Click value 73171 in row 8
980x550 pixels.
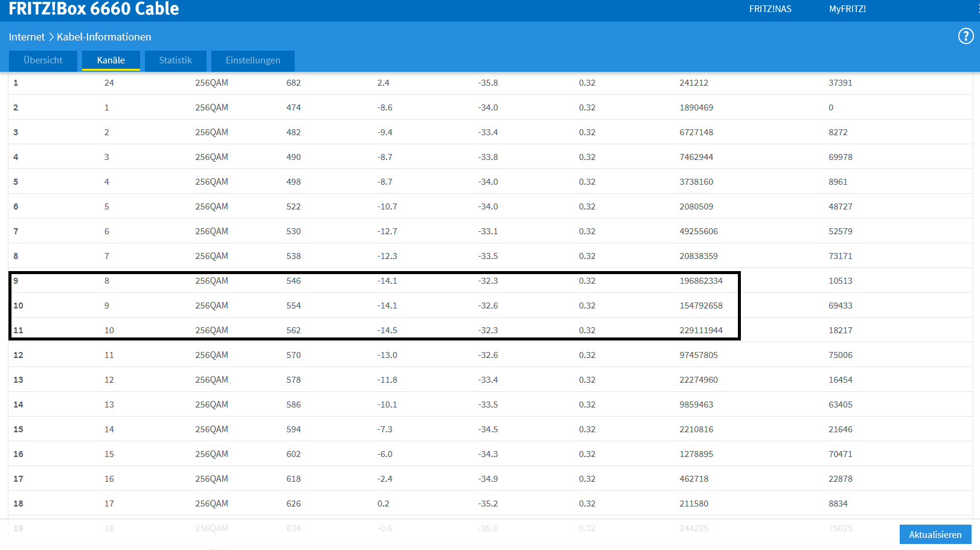coord(841,256)
